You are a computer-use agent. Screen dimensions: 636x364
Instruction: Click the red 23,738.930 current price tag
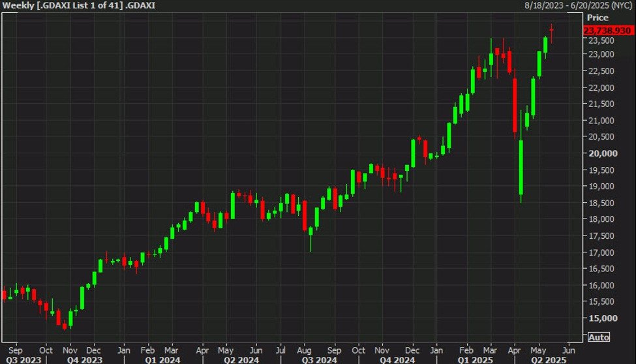[607, 30]
